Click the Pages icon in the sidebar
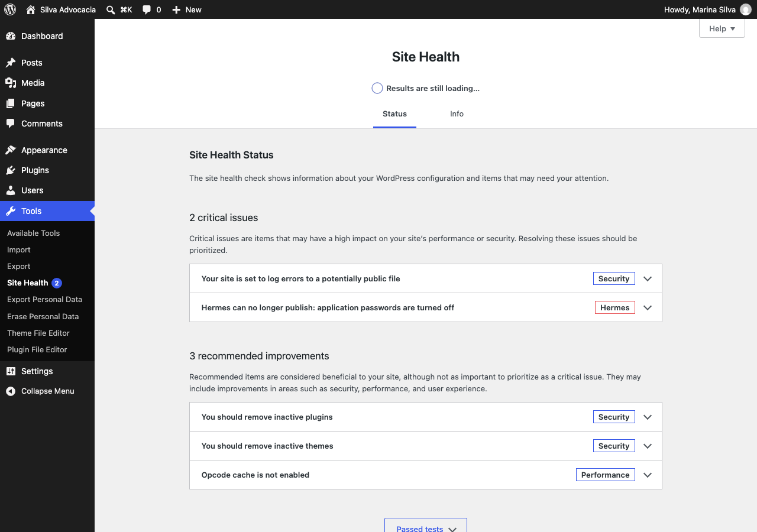 11,103
